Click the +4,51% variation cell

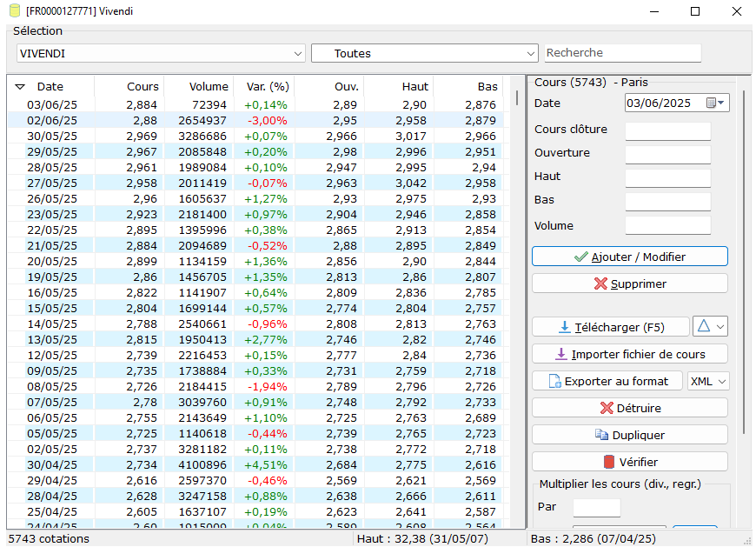tap(265, 464)
